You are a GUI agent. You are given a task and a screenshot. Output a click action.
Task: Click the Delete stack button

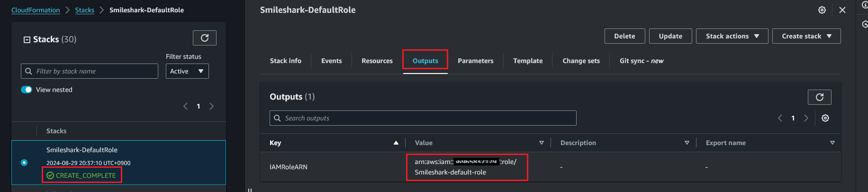pos(624,36)
